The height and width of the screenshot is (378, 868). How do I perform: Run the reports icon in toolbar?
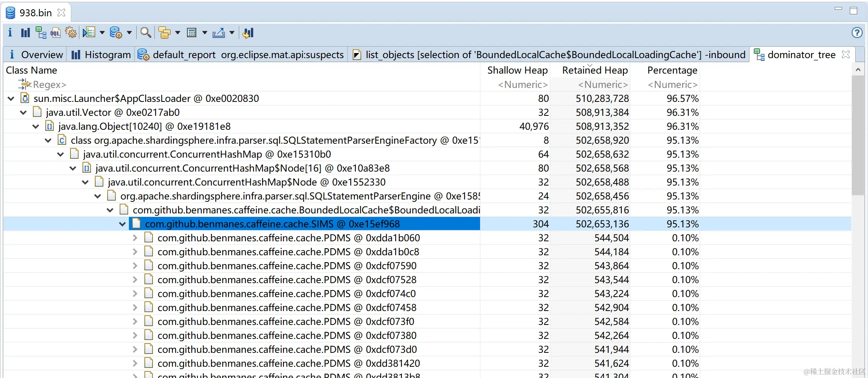click(89, 33)
